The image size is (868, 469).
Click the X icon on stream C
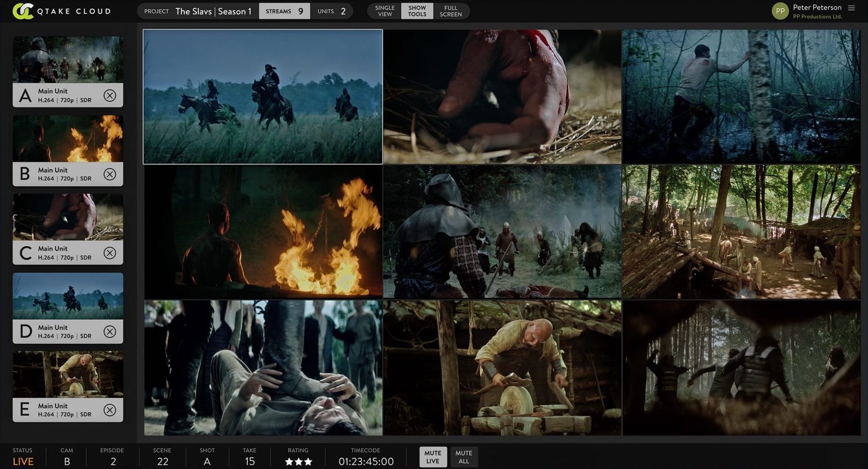click(x=110, y=253)
